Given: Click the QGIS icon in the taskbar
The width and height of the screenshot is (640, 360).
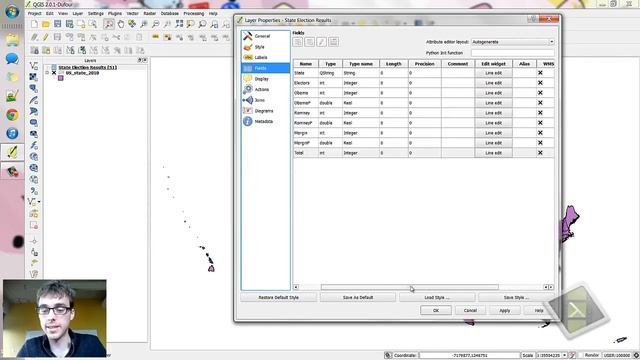Looking at the screenshot, I should tap(12, 152).
